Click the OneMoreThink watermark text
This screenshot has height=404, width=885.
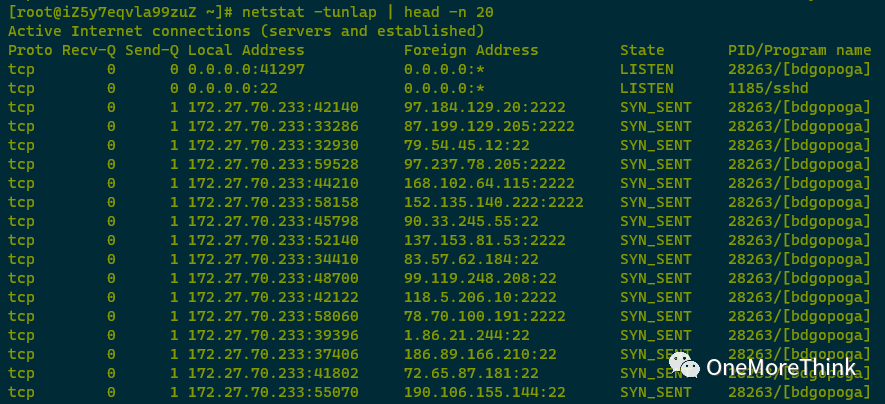tap(780, 368)
